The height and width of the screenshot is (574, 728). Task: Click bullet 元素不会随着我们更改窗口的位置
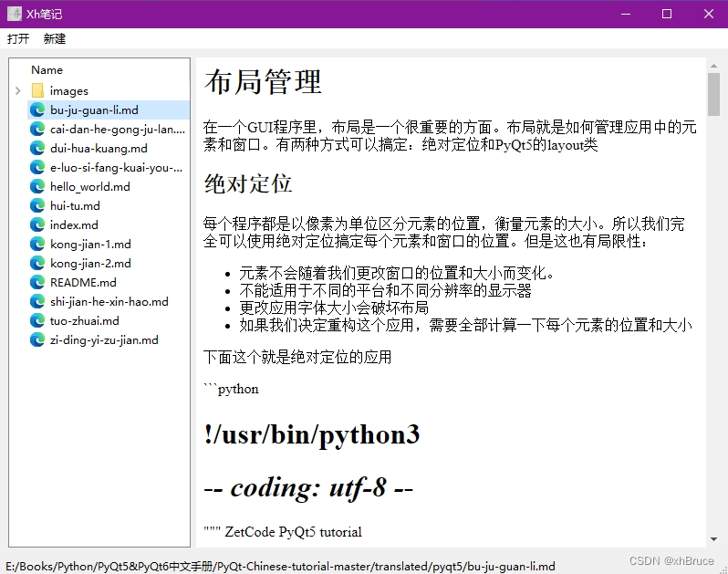(397, 273)
